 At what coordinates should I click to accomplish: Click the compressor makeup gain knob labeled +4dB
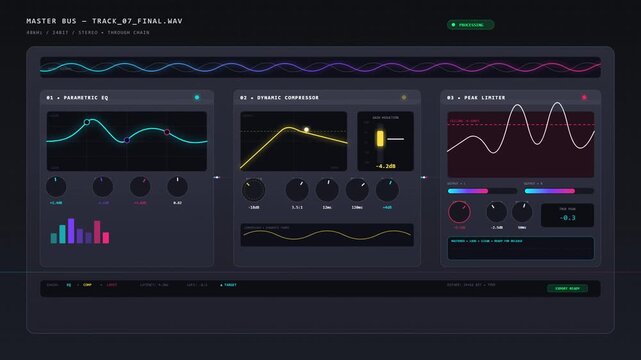(x=387, y=190)
